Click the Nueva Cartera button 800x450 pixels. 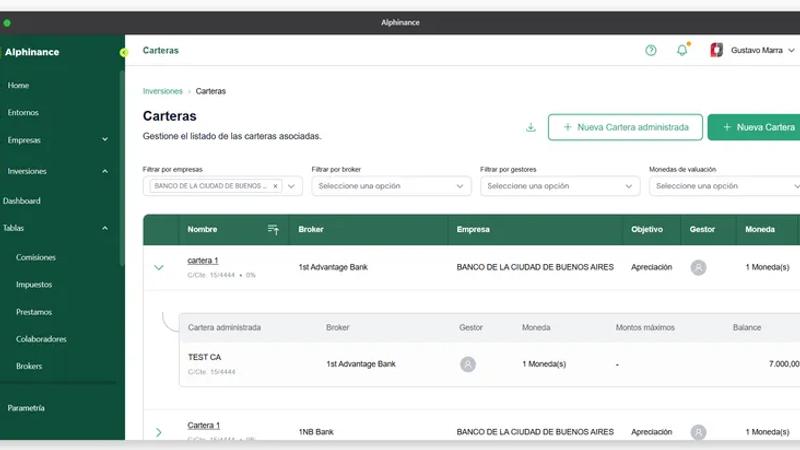click(x=754, y=127)
